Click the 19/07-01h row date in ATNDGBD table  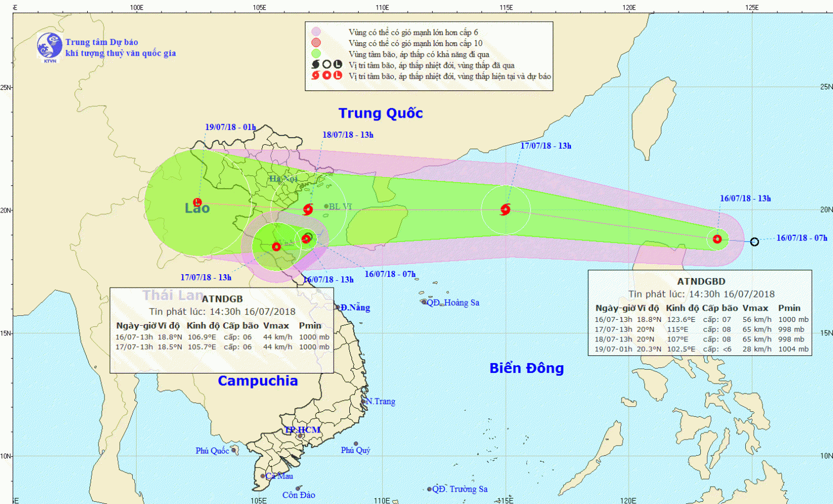click(613, 349)
